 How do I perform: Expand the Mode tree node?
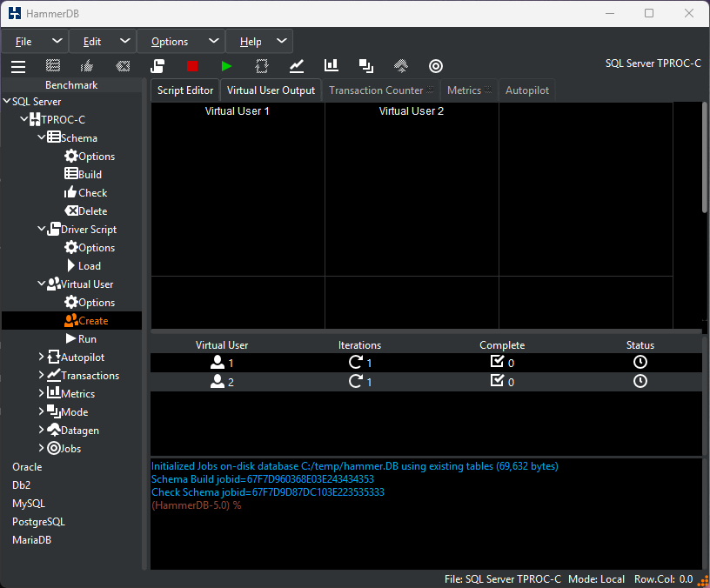(x=41, y=411)
